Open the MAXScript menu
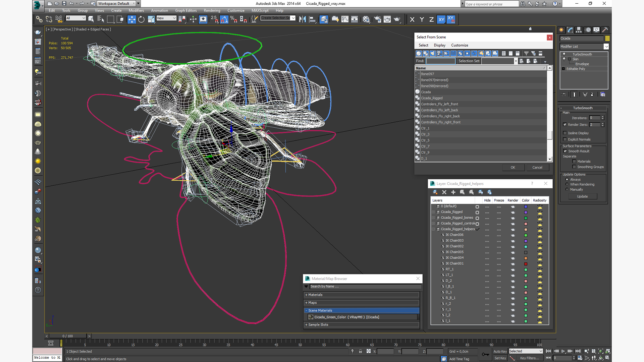644x362 pixels. [260, 11]
